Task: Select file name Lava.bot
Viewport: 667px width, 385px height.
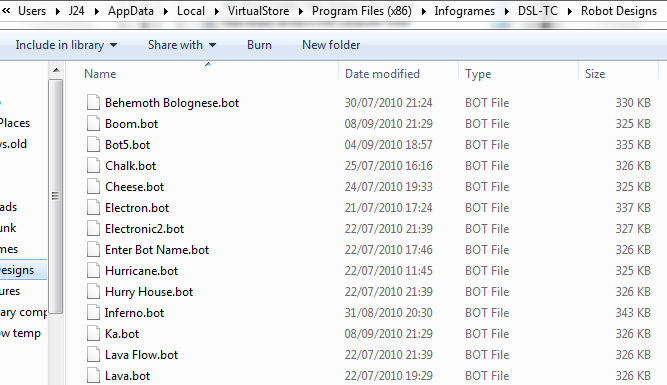Action: point(128,376)
